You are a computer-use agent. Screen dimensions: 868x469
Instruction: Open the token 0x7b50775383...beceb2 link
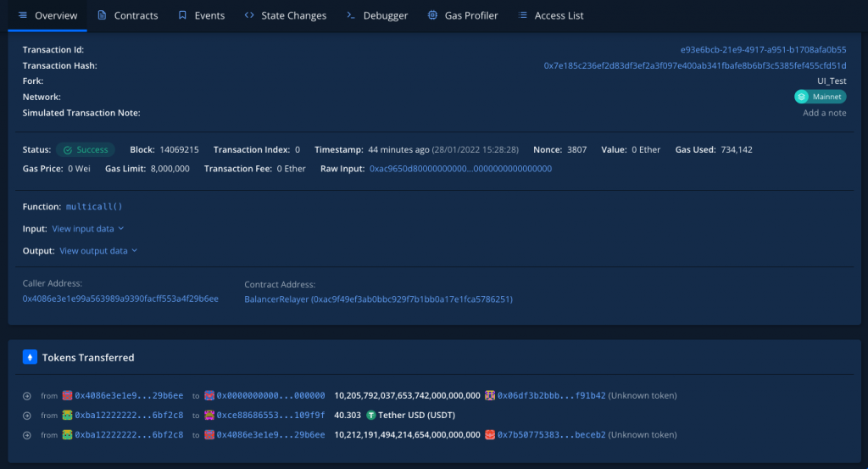click(x=551, y=435)
